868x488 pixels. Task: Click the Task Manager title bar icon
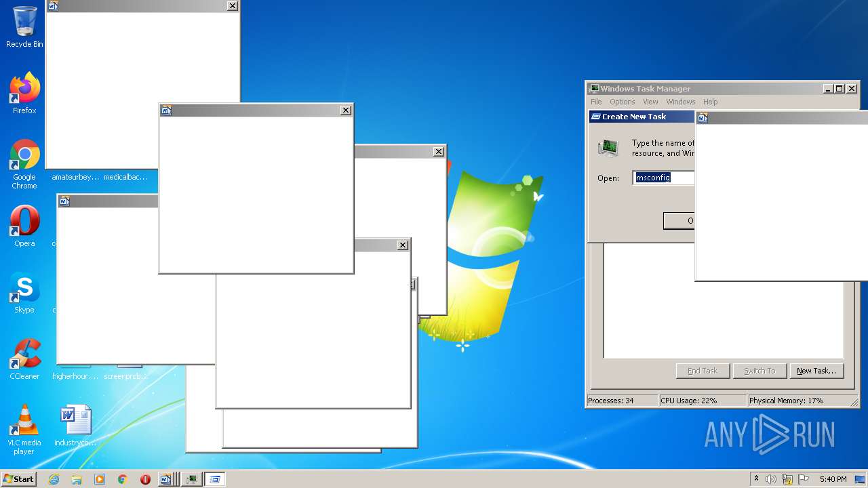click(x=594, y=89)
